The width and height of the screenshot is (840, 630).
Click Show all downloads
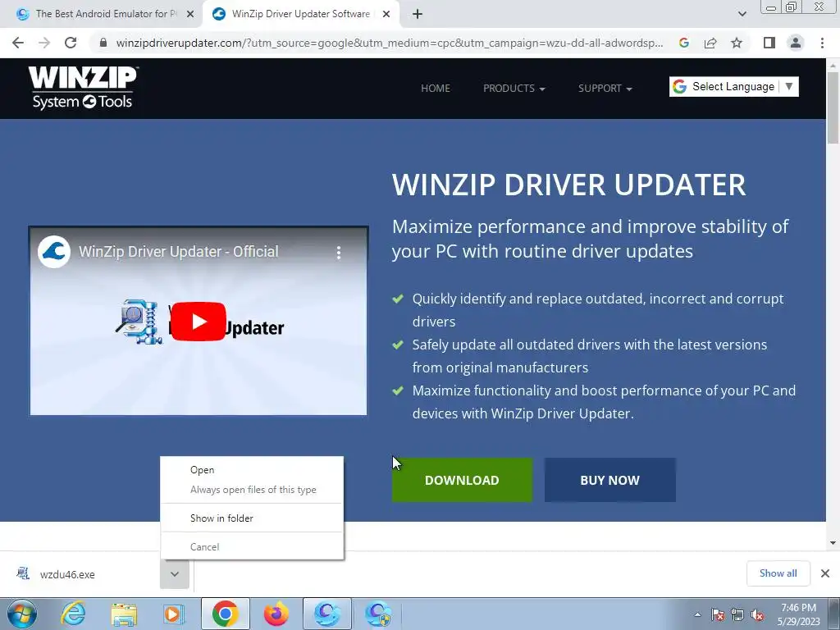pos(778,573)
